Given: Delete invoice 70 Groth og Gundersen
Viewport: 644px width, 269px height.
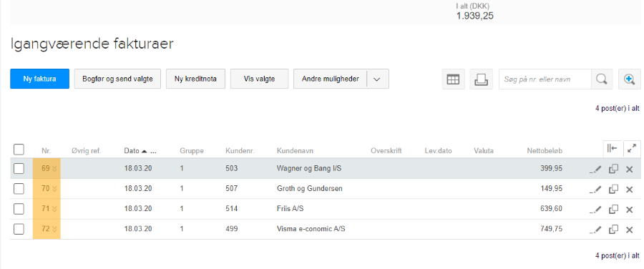Looking at the screenshot, I should [x=629, y=190].
